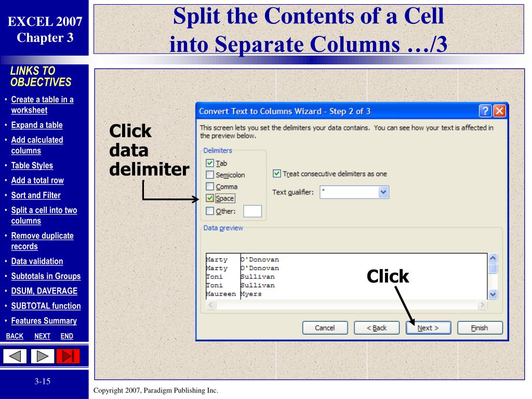Click the Next > button in wizard
The height and width of the screenshot is (399, 532).
point(428,328)
